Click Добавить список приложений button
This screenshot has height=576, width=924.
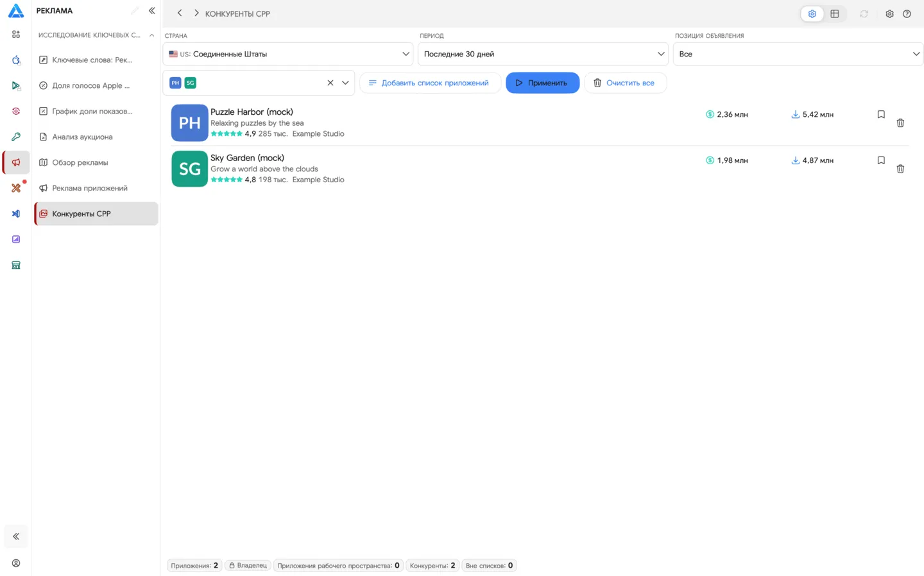click(430, 83)
